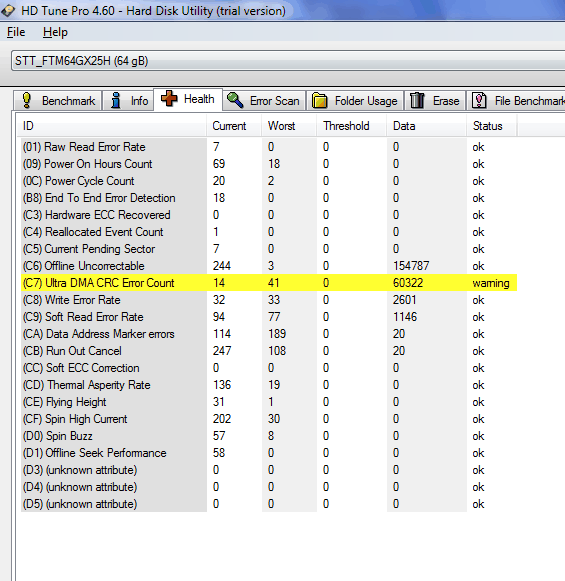Click the current value 244
Image resolution: width=565 pixels, height=581 pixels.
click(x=222, y=266)
